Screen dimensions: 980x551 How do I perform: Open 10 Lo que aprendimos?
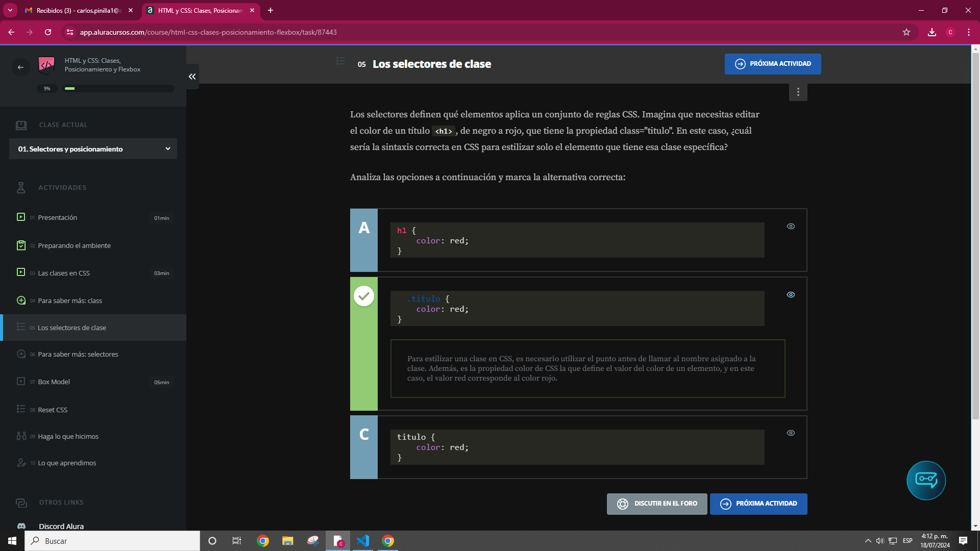tap(93, 463)
